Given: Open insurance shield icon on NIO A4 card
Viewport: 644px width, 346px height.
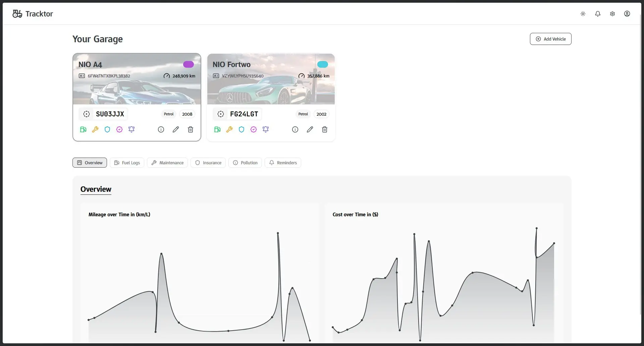Looking at the screenshot, I should point(107,129).
